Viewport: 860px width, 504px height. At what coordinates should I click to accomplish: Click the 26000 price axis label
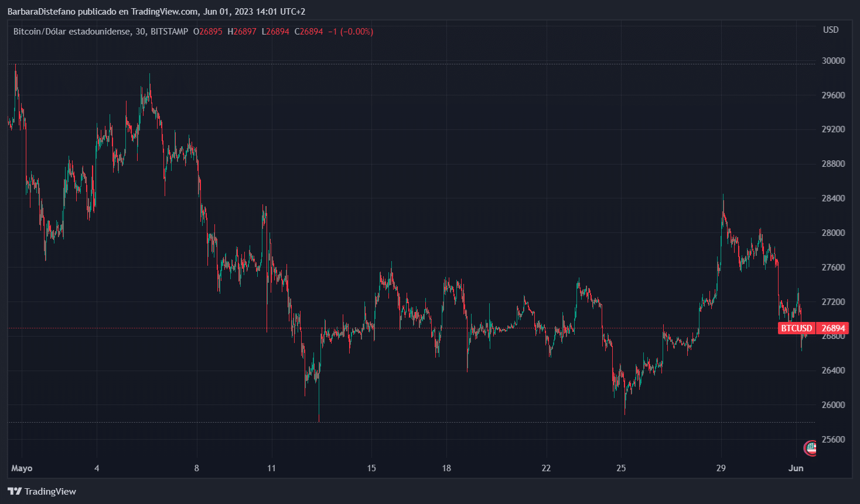tap(834, 405)
